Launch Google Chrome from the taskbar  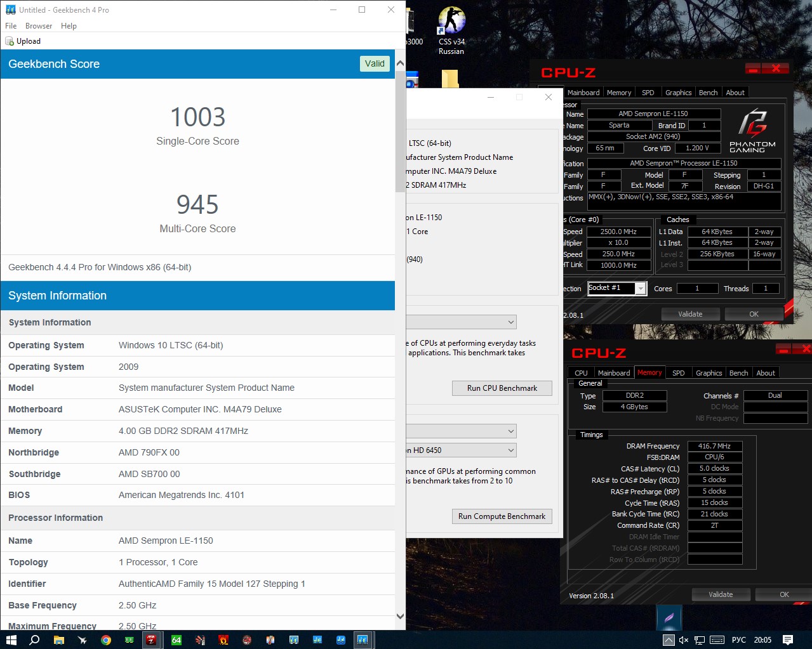click(x=106, y=639)
